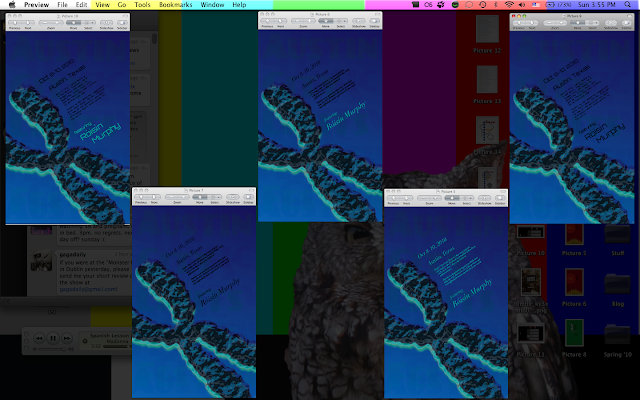Pause the iTunes mini player
The height and width of the screenshot is (400, 640).
tap(53, 338)
